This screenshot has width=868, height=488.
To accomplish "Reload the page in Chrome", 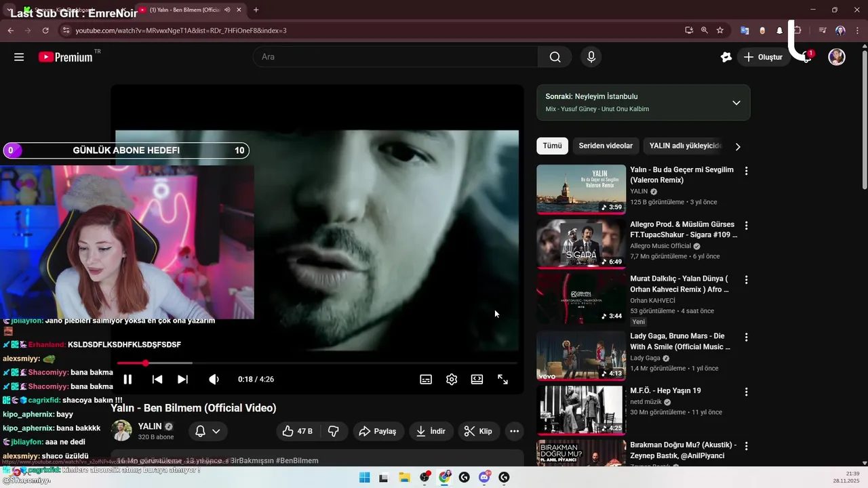I will [45, 30].
